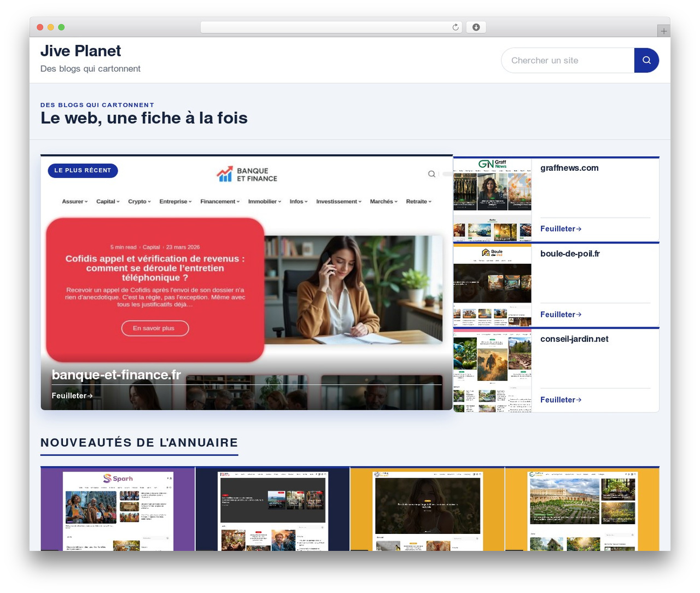Open a new browser tab with plus
700x593 pixels.
664,31
